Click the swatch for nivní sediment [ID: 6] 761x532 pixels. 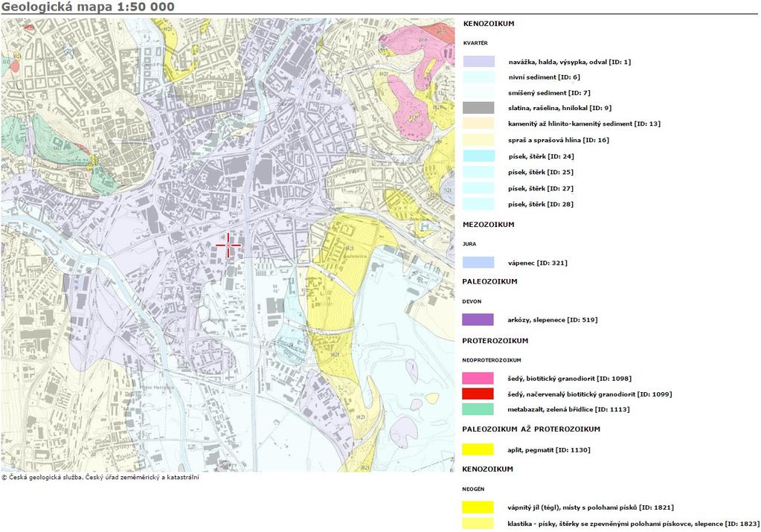click(x=478, y=77)
